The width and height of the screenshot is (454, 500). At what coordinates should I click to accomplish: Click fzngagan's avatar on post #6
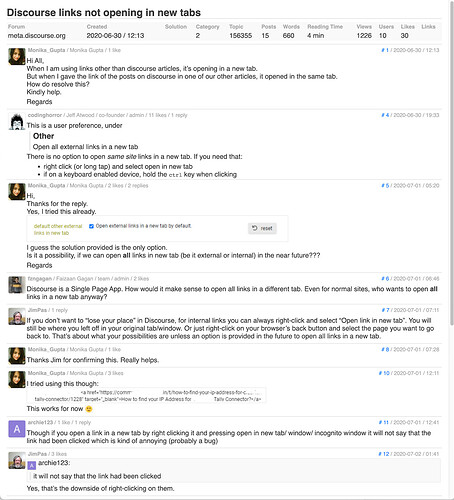coord(17,285)
